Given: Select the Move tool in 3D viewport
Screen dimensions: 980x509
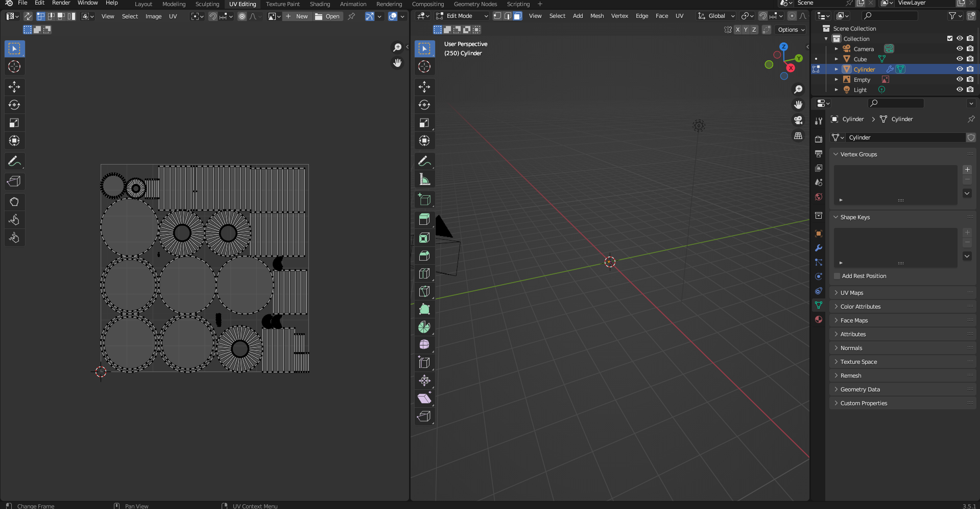Looking at the screenshot, I should point(424,87).
